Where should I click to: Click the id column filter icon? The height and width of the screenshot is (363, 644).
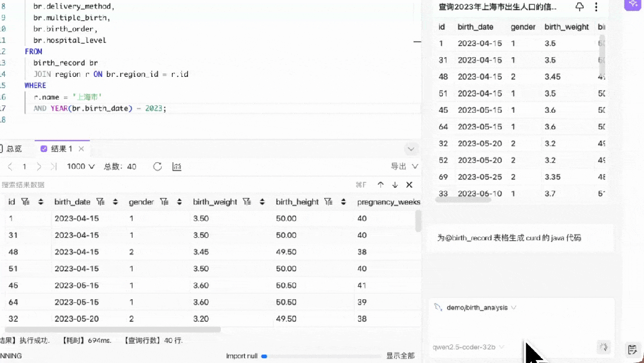[x=26, y=202]
